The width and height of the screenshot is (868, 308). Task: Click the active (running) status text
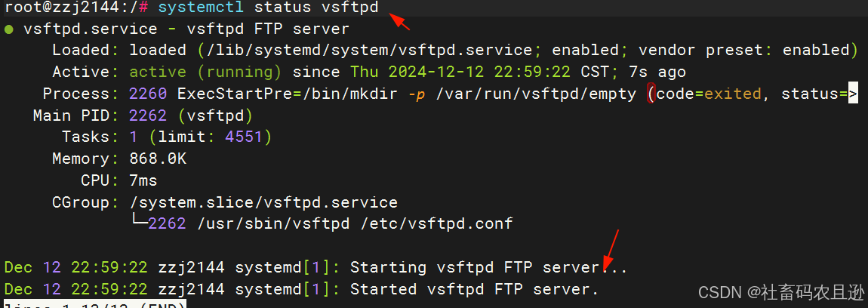(205, 72)
